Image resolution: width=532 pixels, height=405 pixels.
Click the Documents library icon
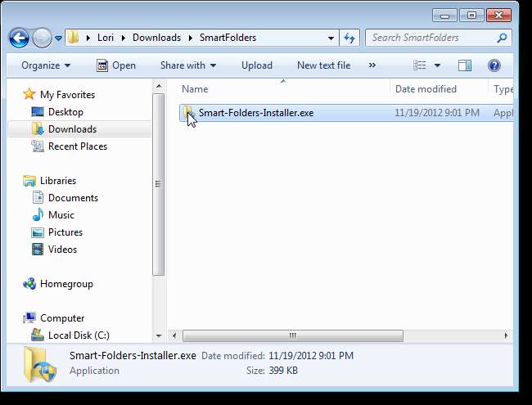(38, 198)
